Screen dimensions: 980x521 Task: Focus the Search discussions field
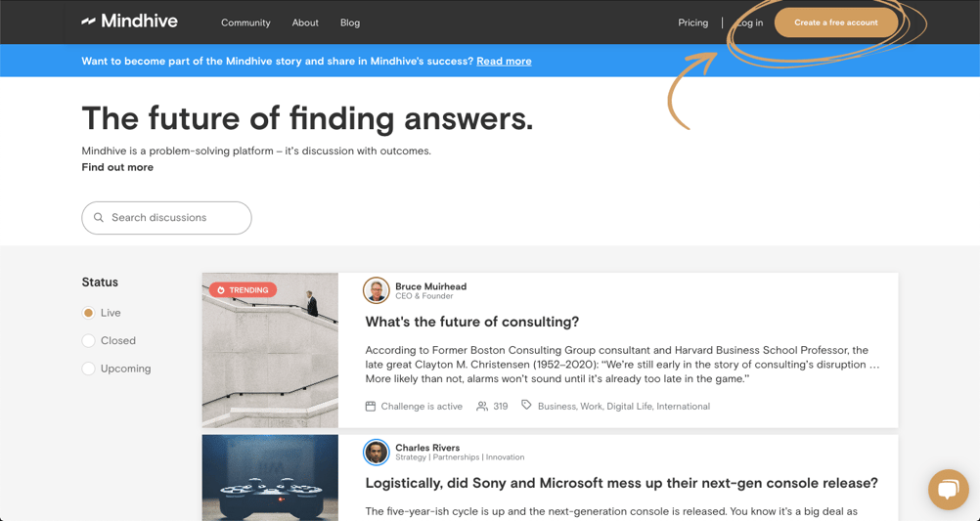coord(176,218)
